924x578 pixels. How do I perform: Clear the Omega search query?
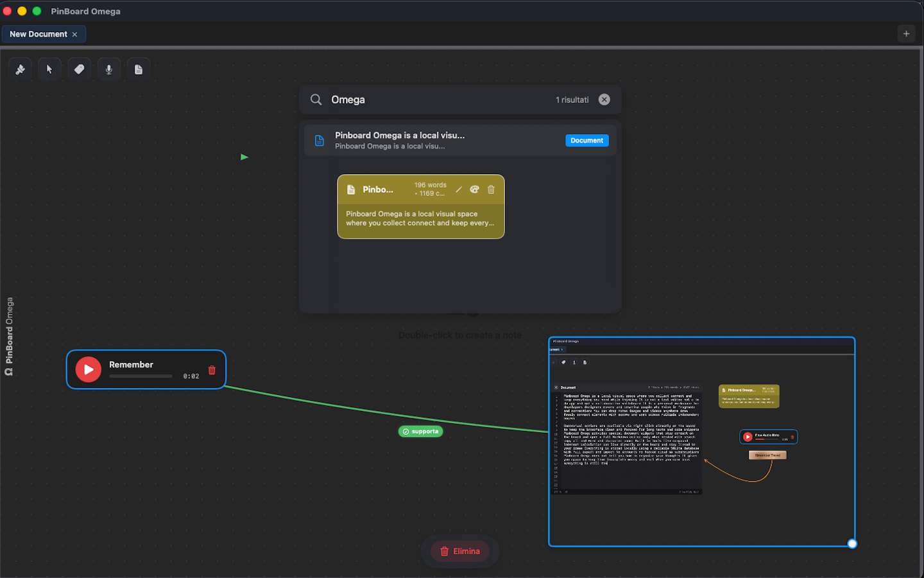604,100
